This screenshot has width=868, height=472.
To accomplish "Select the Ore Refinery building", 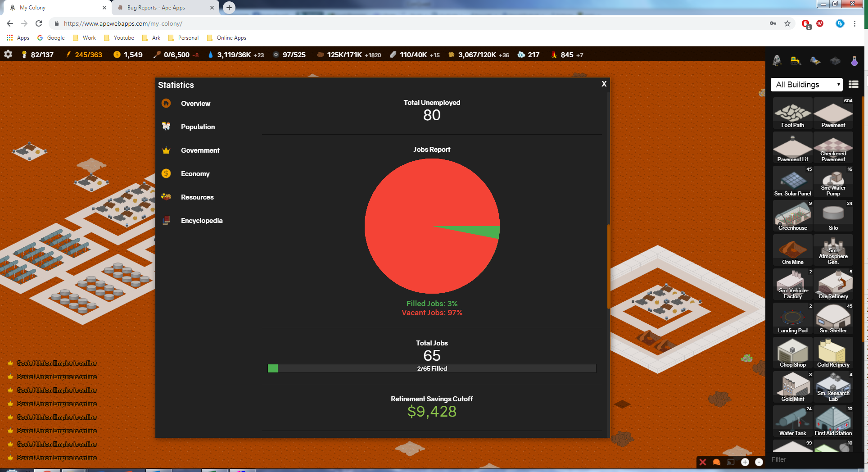I will (833, 285).
